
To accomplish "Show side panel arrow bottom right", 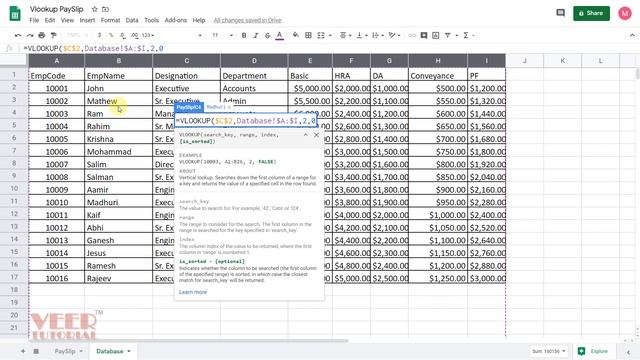I will (x=629, y=352).
